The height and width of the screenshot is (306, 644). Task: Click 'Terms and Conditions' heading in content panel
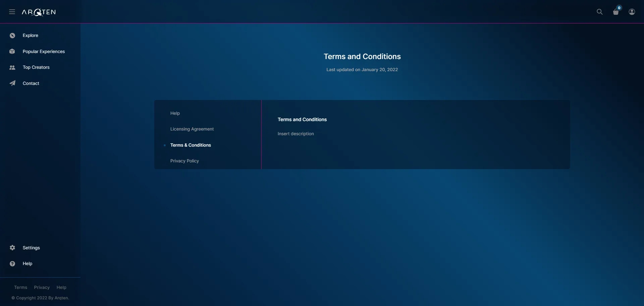click(302, 120)
